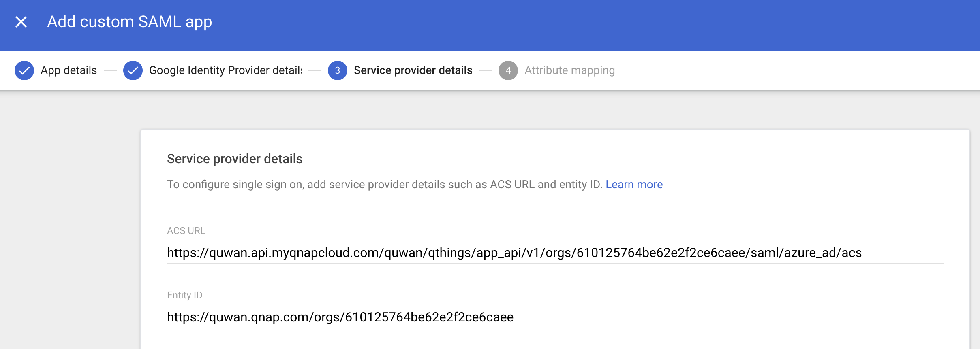Click the connector line after App details
The width and height of the screenshot is (980, 349).
pos(110,70)
